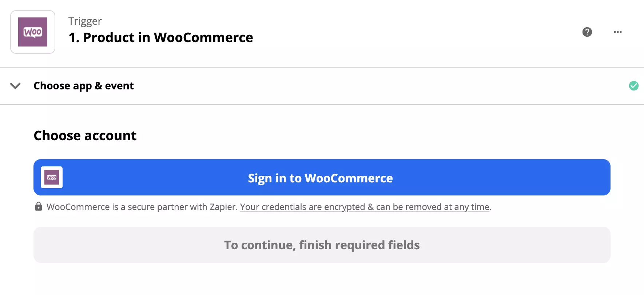Viewport: 644px width, 295px height.
Task: Click the Woo icon inside the sign-in button
Action: tap(51, 177)
